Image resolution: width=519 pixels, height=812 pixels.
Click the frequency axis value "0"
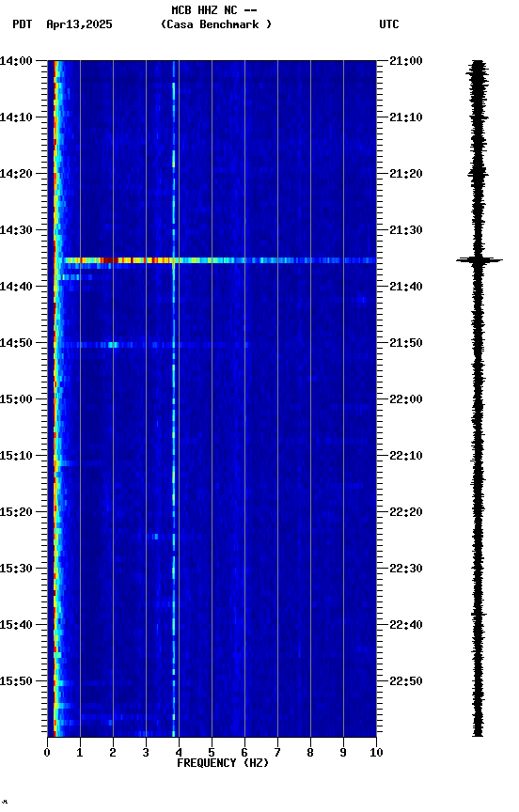tap(47, 753)
